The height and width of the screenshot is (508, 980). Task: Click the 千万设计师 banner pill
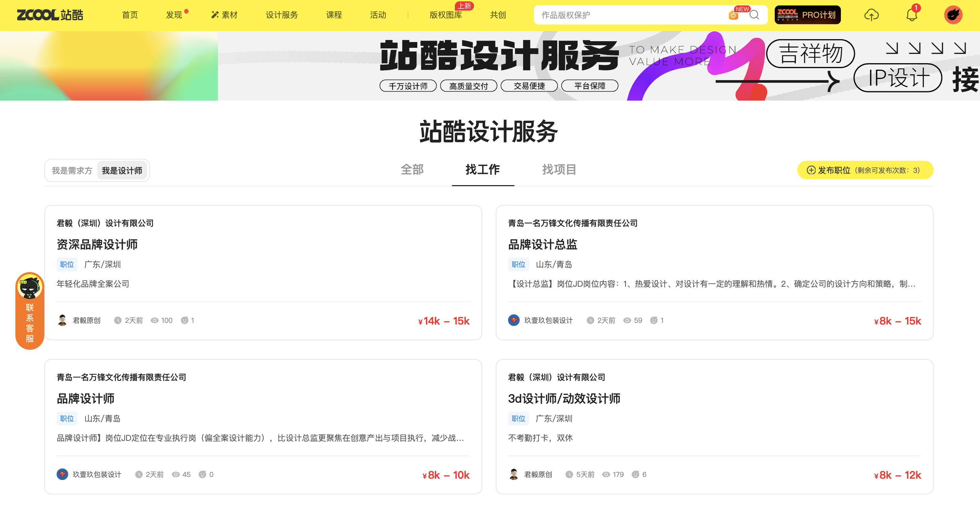[408, 86]
